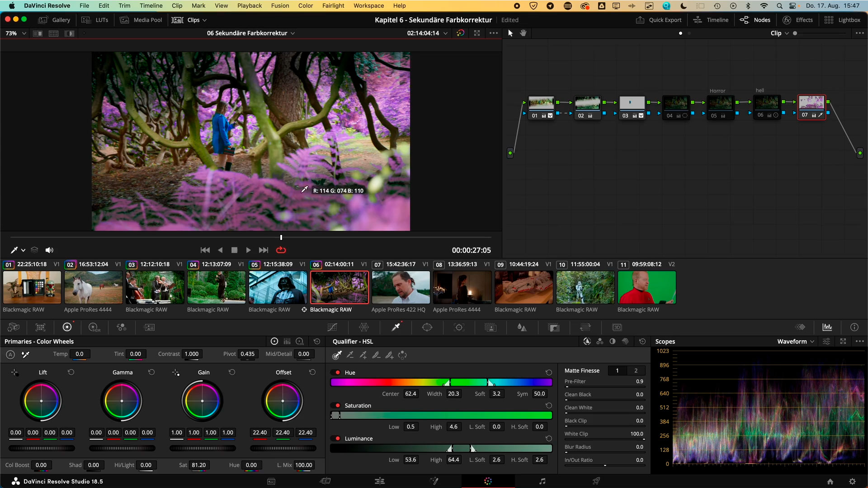The height and width of the screenshot is (488, 868).
Task: Mute the viewer audio speaker
Action: point(49,250)
